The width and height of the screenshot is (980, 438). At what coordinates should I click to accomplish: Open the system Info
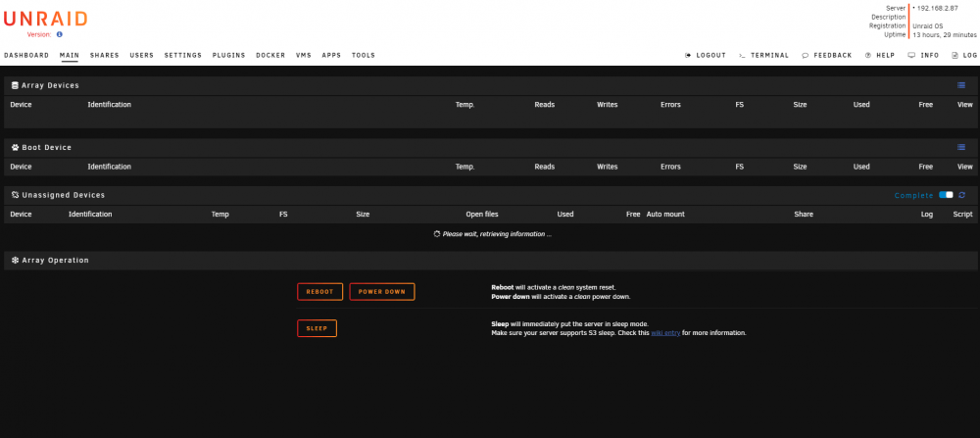coord(923,55)
